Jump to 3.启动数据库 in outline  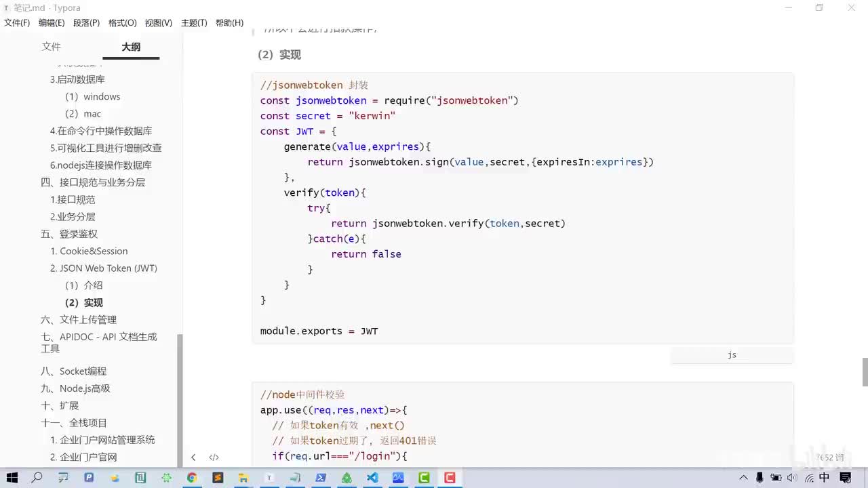pyautogui.click(x=77, y=79)
